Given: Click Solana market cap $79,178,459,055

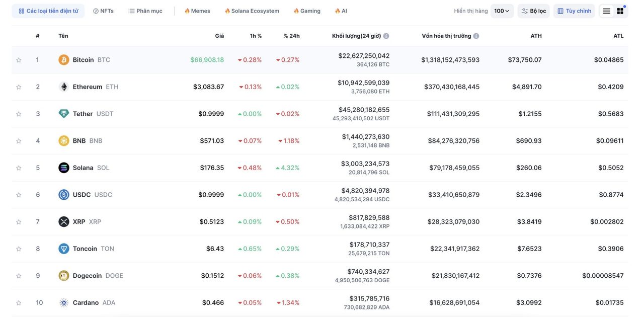Looking at the screenshot, I should (454, 168).
